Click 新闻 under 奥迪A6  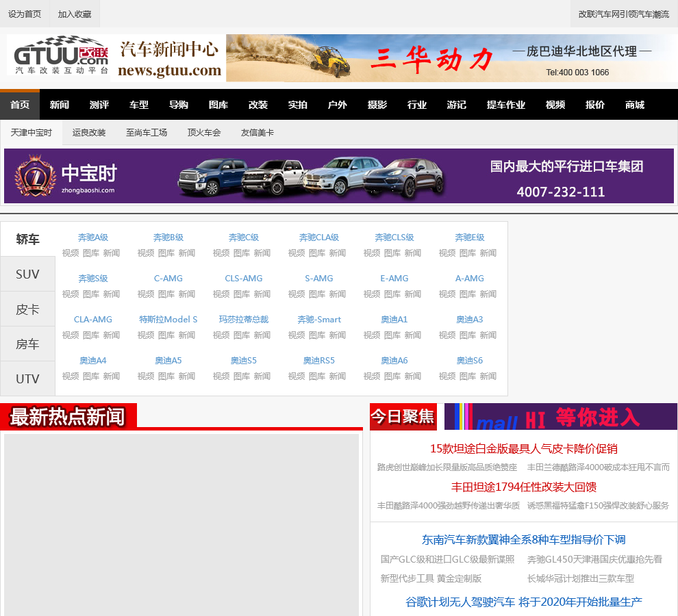point(413,376)
